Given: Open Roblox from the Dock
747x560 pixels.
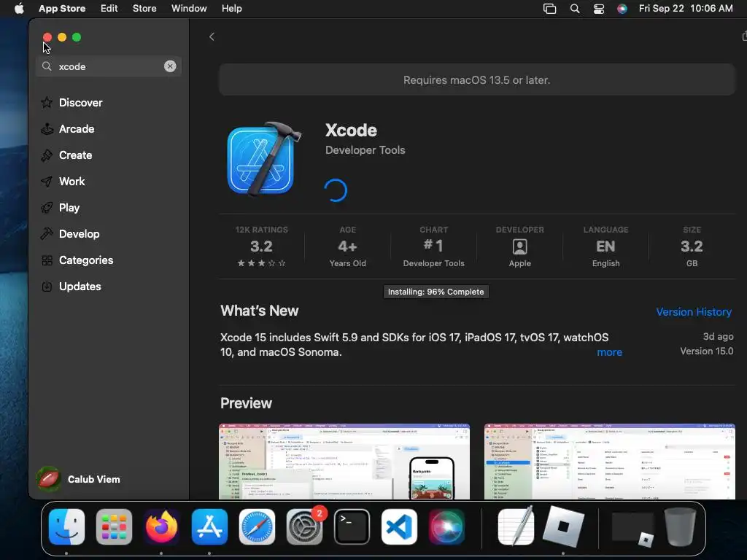Looking at the screenshot, I should tap(564, 526).
